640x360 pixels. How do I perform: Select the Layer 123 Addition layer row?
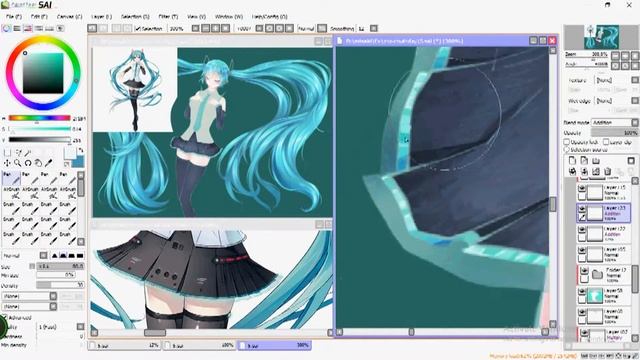point(603,213)
